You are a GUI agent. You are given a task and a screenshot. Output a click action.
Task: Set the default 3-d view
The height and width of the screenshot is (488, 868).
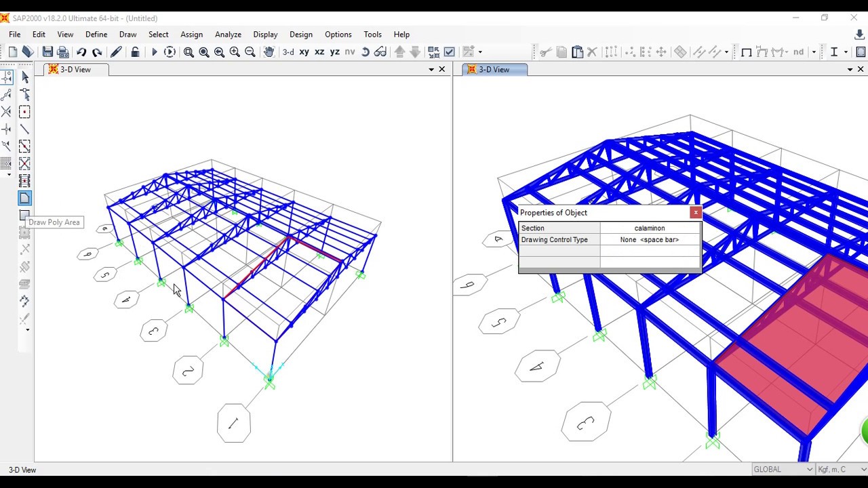pos(288,52)
